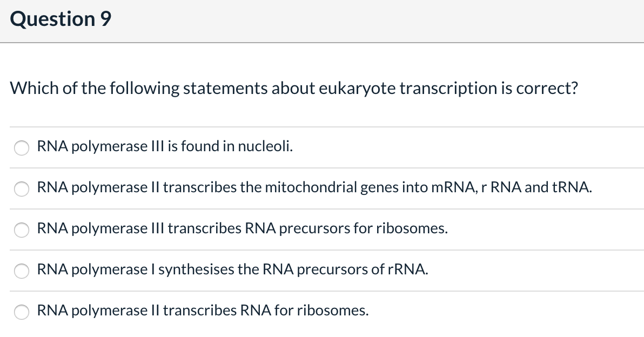Click the 'Question 9' heading
644x337 pixels.
pyautogui.click(x=61, y=20)
